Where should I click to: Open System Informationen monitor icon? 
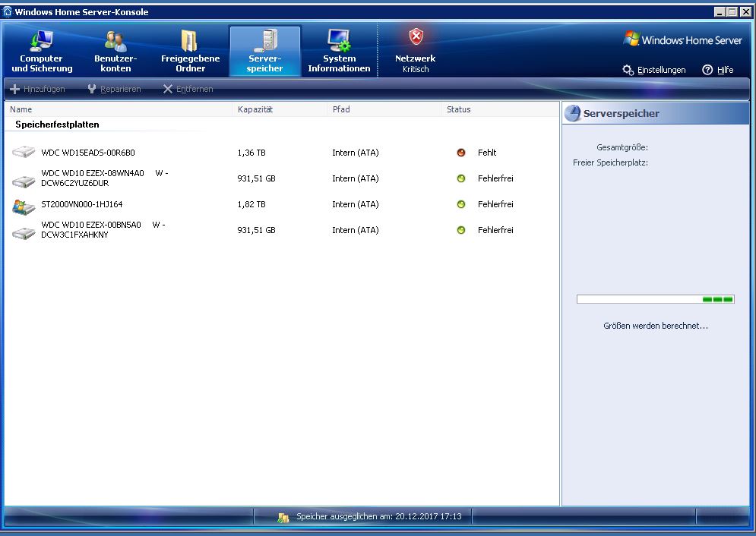tap(339, 41)
